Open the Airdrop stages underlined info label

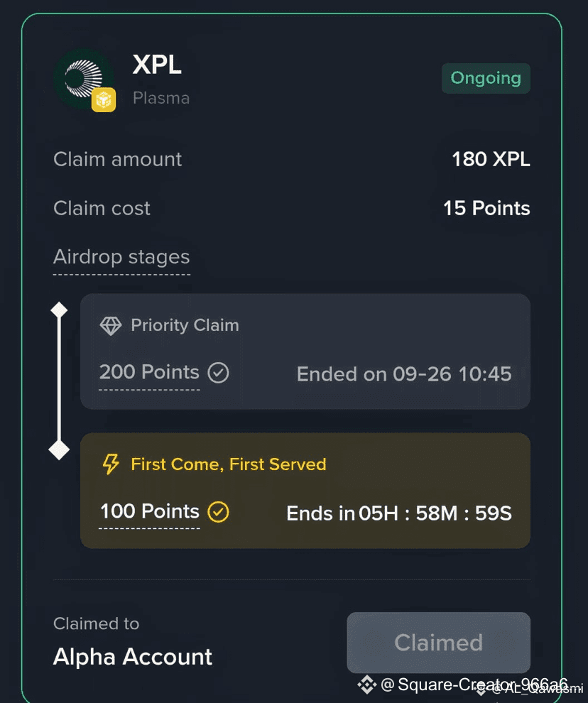click(121, 257)
